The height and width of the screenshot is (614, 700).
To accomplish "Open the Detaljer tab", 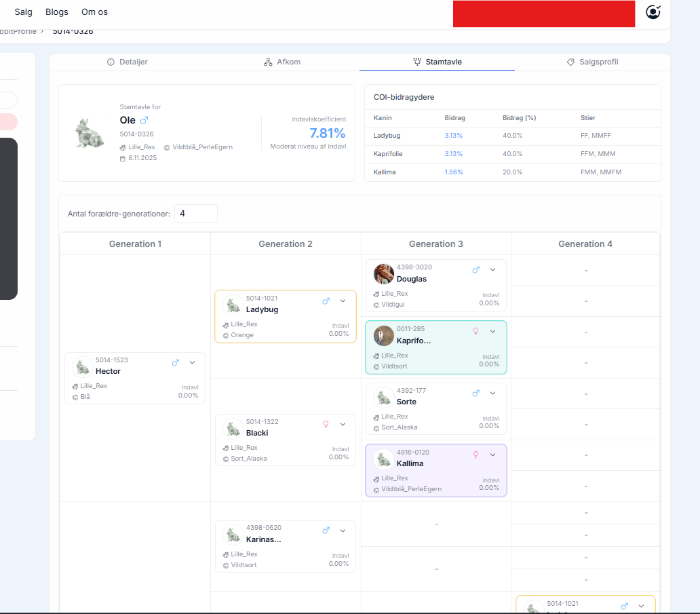I will point(128,62).
